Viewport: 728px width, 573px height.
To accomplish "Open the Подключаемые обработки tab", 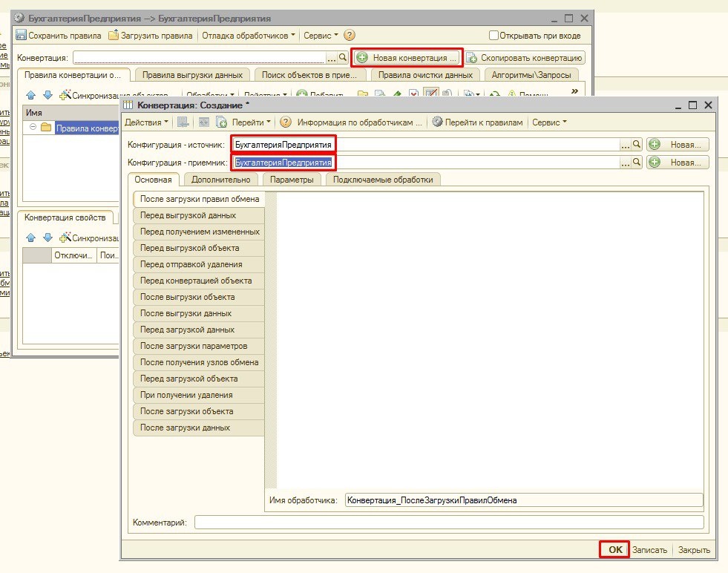I will [x=383, y=180].
